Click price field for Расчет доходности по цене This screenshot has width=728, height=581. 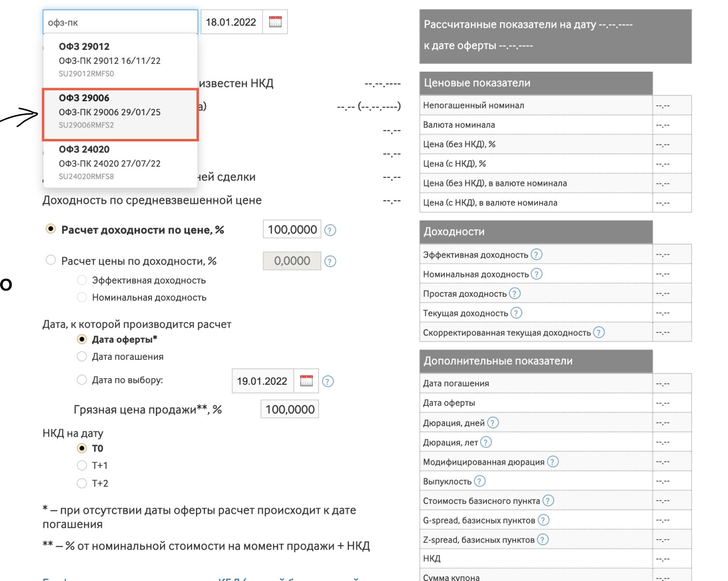coord(292,229)
